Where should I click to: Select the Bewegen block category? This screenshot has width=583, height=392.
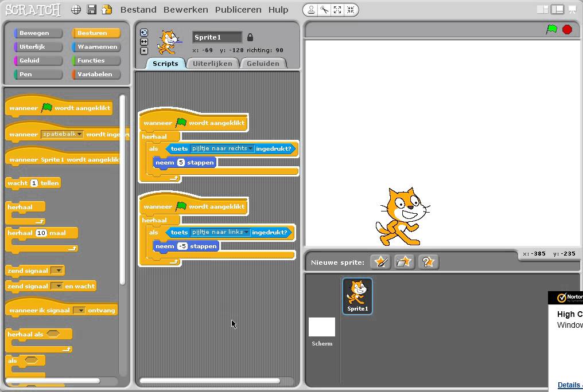(38, 33)
